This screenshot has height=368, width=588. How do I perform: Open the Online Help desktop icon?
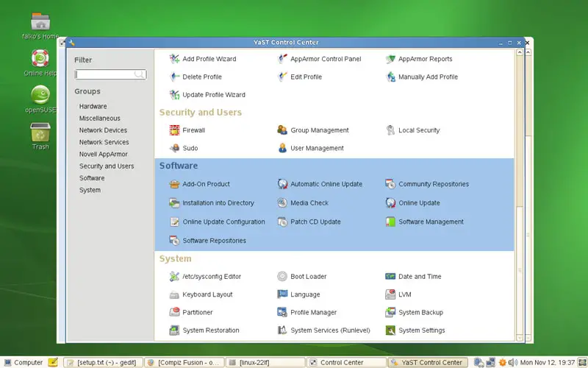40,63
